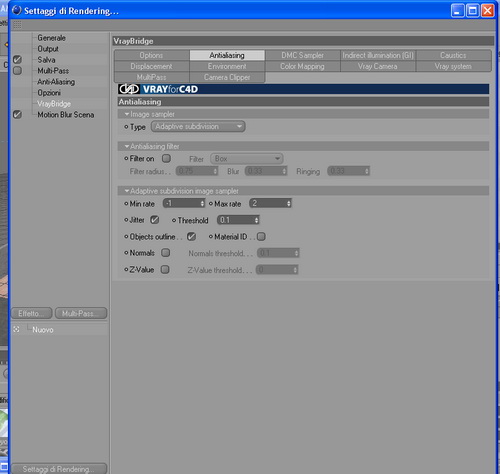Click the Cinema 4D title bar icon

pyautogui.click(x=17, y=10)
